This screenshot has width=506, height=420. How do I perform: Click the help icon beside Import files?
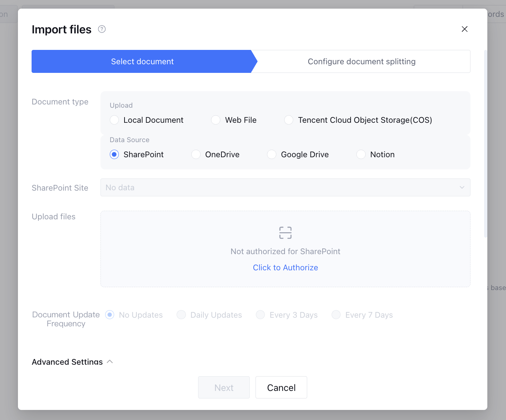coord(102,29)
